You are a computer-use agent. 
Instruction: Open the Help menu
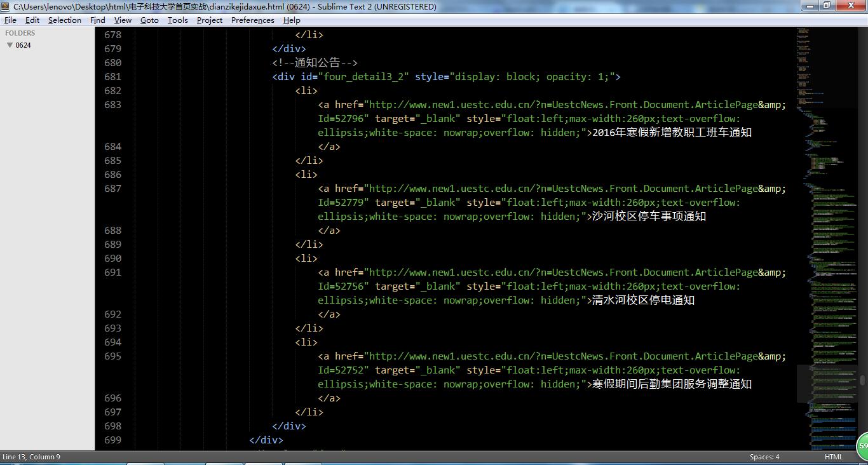tap(292, 20)
